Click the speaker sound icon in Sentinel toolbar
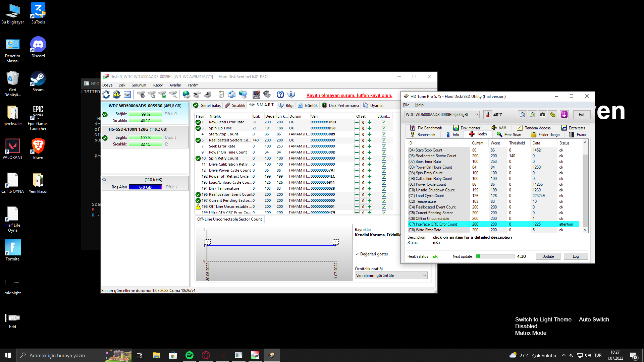The image size is (644, 362). pyautogui.click(x=267, y=95)
